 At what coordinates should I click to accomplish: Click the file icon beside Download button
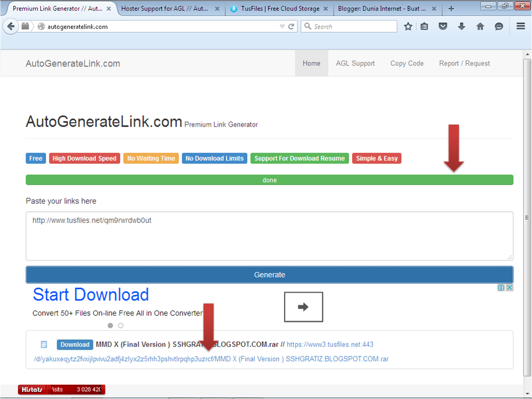coord(44,344)
